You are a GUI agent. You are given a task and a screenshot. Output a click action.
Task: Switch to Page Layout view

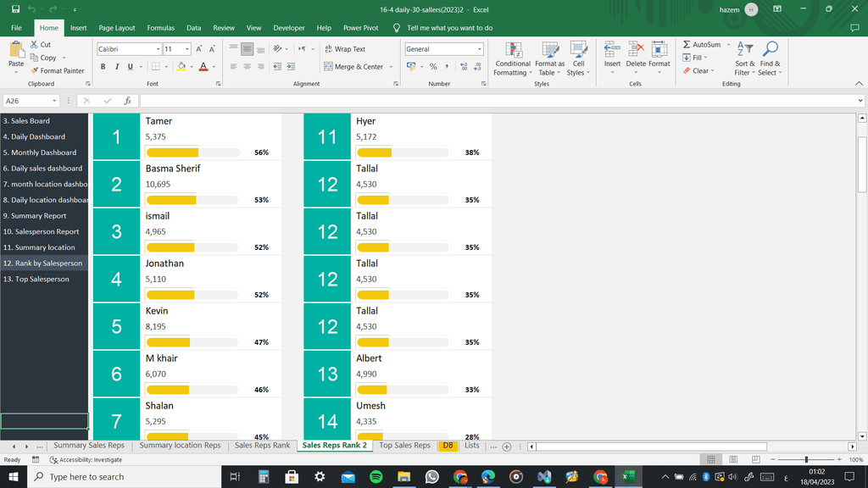733,460
